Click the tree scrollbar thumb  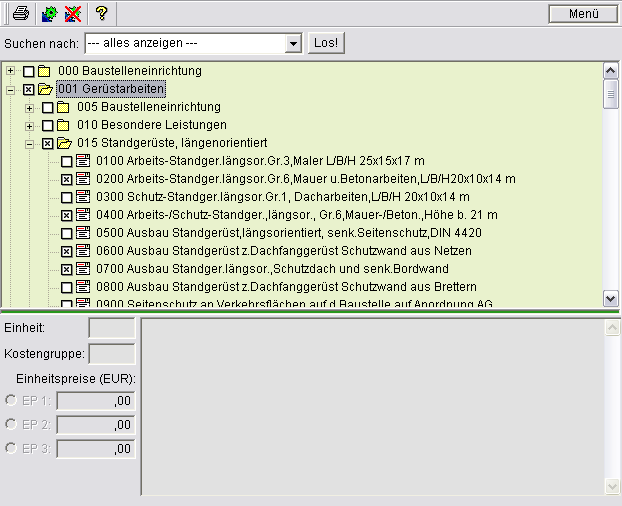[610, 94]
